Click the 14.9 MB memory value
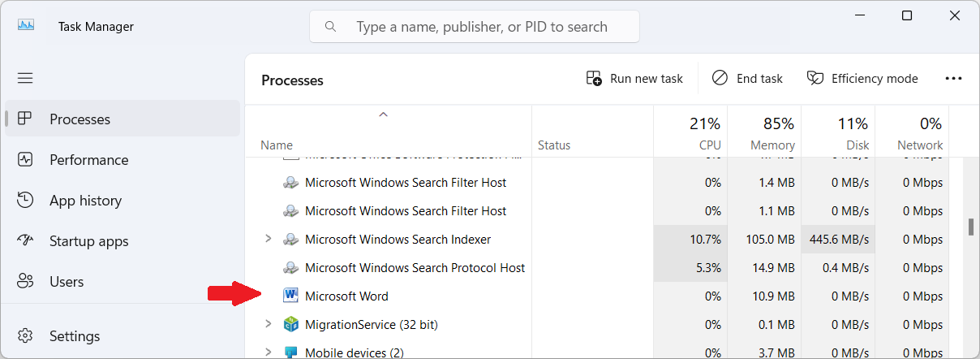 point(773,267)
